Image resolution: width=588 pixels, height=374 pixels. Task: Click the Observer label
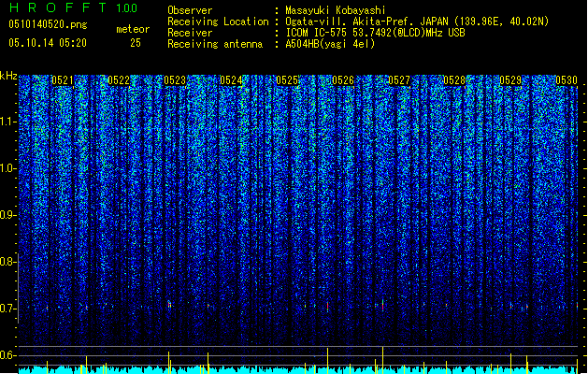point(190,10)
